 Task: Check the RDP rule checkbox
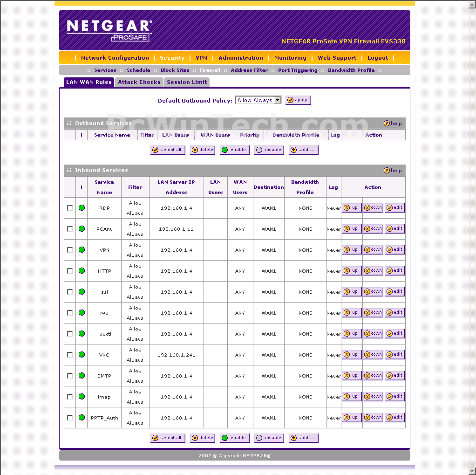[70, 208]
